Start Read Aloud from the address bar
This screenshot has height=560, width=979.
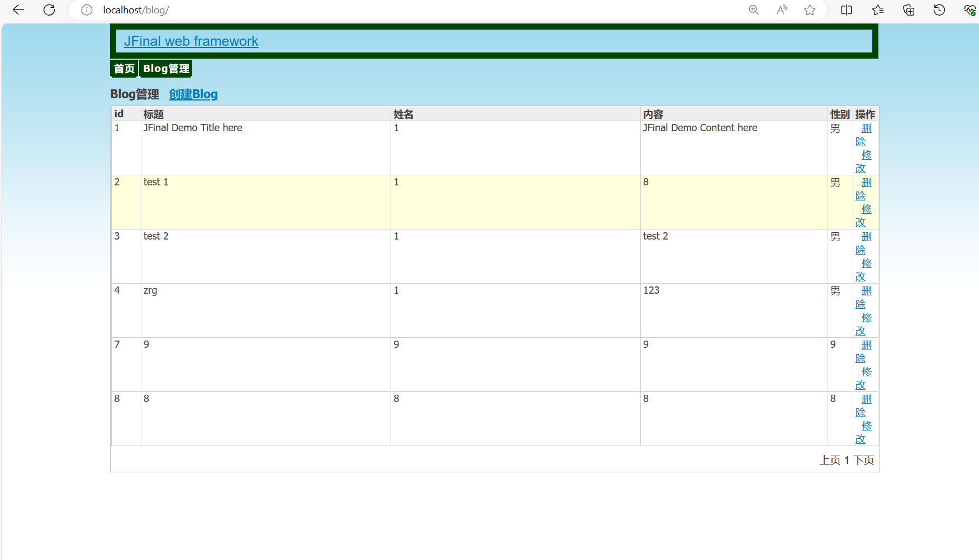(x=782, y=10)
